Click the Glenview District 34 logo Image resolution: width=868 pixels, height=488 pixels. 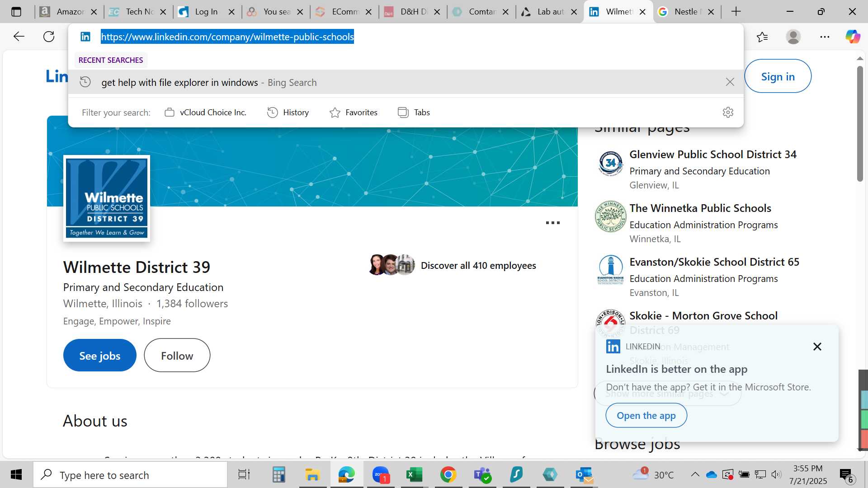pyautogui.click(x=610, y=163)
